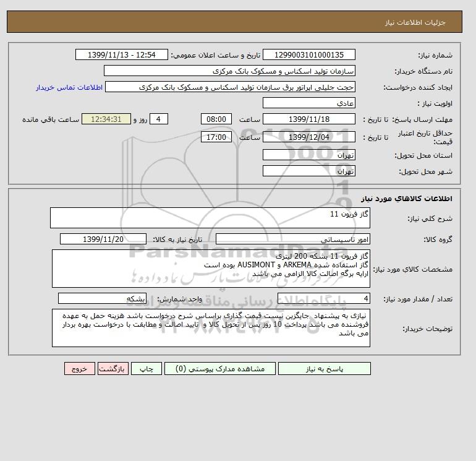This screenshot has height=461, width=476.
Task: Click the label تاریخ نیاز به کالا
Action: 177,239
